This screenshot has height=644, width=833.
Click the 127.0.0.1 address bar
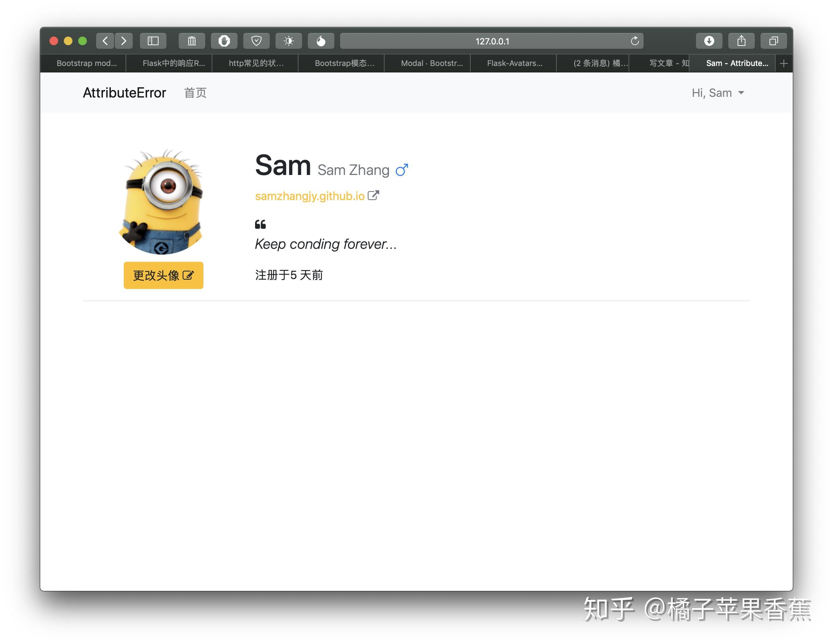[x=491, y=41]
